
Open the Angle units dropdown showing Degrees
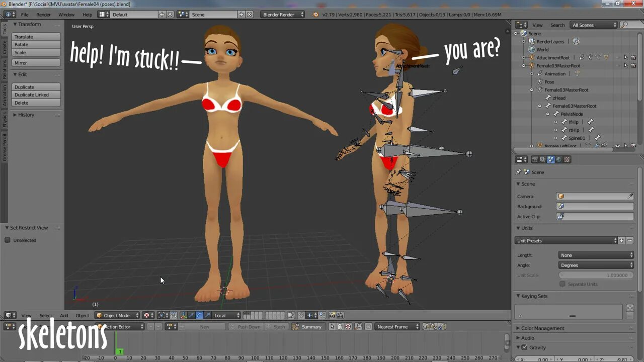point(596,265)
